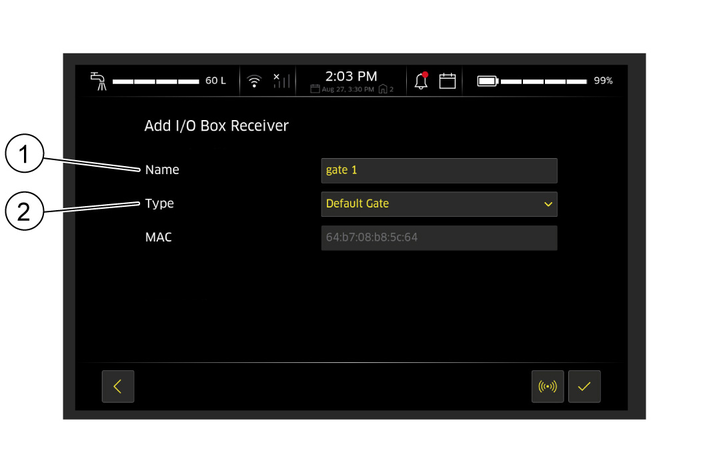Viewport: 709px width, 473px height.
Task: Tap the cellular signal strength icon
Action: pyautogui.click(x=282, y=80)
